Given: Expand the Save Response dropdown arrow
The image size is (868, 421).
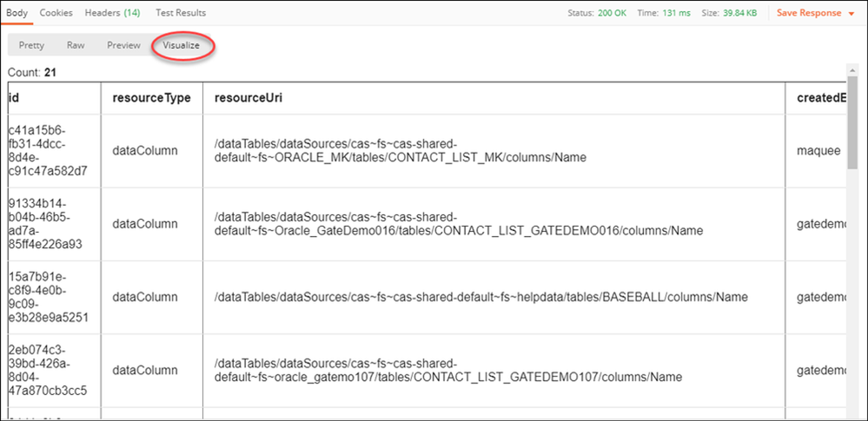Looking at the screenshot, I should coord(851,14).
